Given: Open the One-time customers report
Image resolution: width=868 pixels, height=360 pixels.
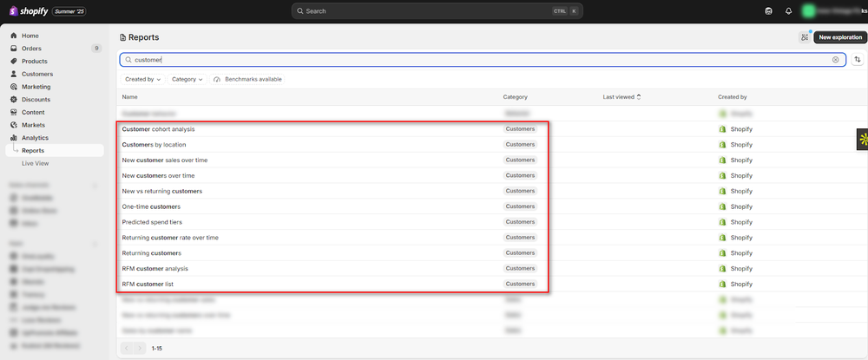Looking at the screenshot, I should pyautogui.click(x=151, y=206).
